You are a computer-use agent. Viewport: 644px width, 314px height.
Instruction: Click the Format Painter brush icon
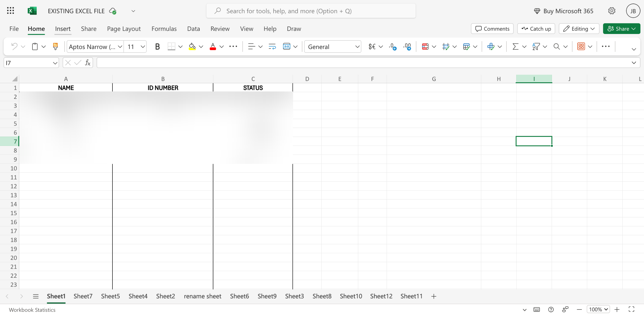pyautogui.click(x=55, y=47)
